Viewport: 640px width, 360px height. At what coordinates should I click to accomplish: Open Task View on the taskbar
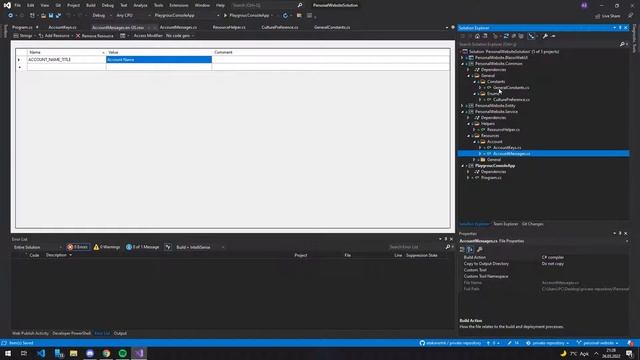tap(24, 353)
